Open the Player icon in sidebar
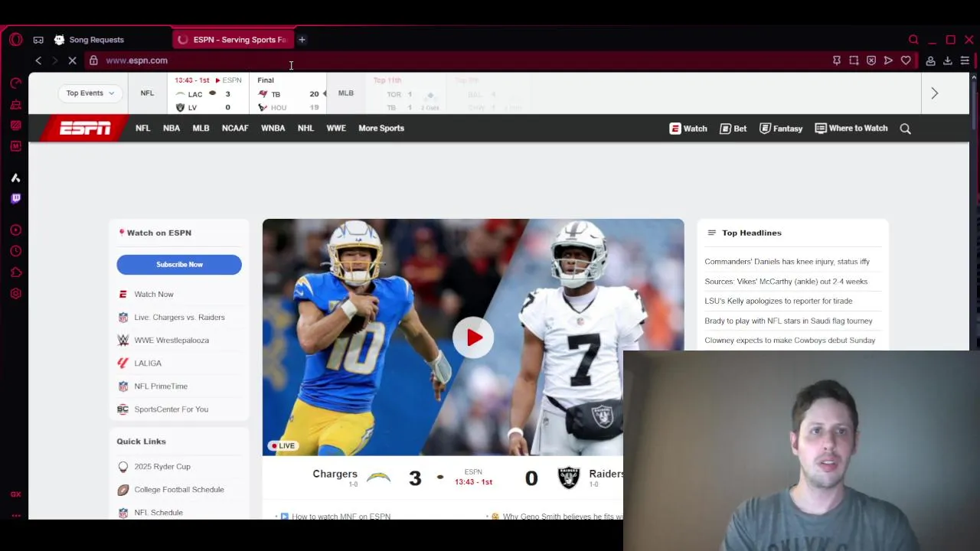 (x=15, y=230)
